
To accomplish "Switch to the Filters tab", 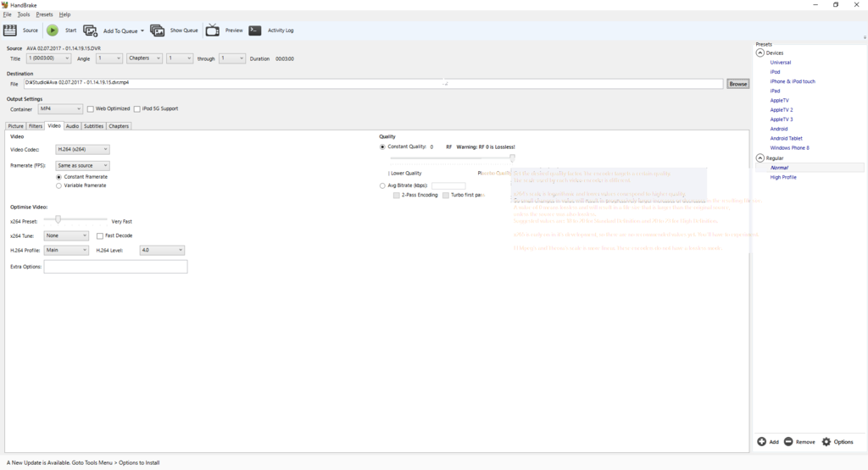I will tap(36, 126).
